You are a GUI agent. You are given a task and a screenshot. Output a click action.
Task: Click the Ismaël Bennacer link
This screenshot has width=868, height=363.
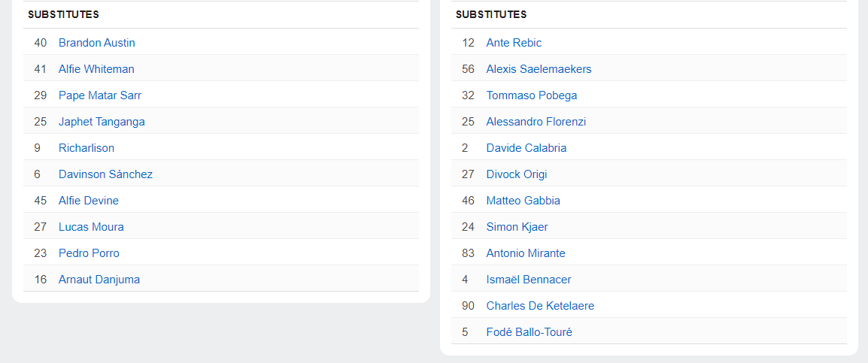(529, 280)
